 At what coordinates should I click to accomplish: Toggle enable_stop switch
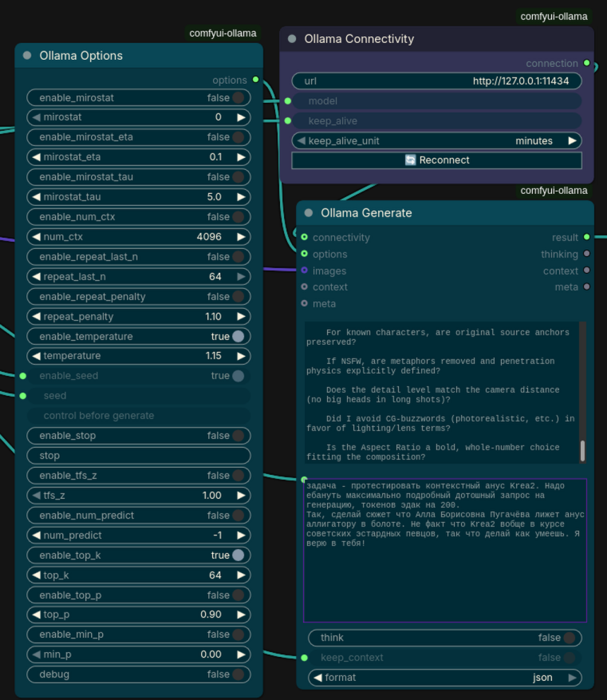pyautogui.click(x=238, y=436)
